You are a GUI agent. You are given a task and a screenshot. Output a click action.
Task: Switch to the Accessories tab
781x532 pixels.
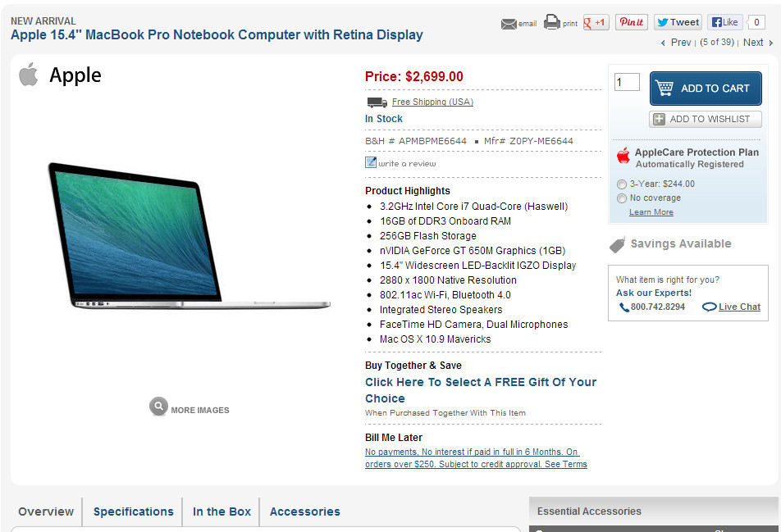(x=305, y=512)
